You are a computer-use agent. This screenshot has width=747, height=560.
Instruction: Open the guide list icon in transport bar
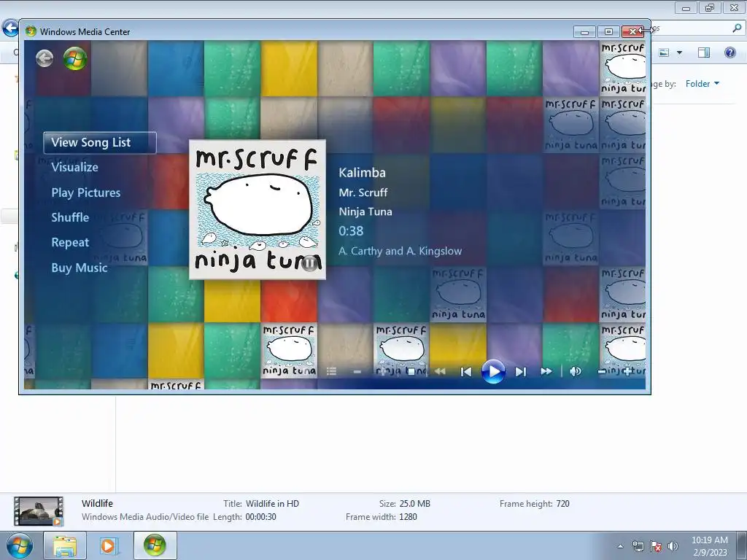tap(332, 371)
